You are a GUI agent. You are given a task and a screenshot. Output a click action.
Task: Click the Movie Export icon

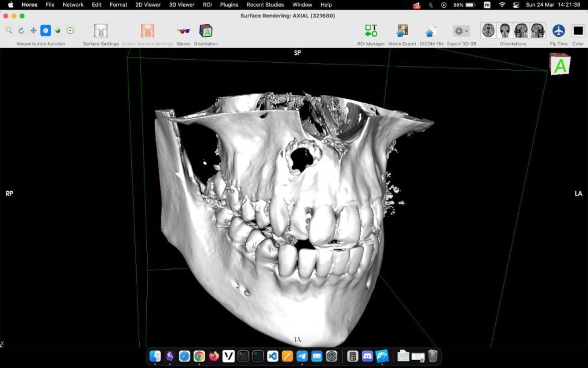pyautogui.click(x=402, y=31)
